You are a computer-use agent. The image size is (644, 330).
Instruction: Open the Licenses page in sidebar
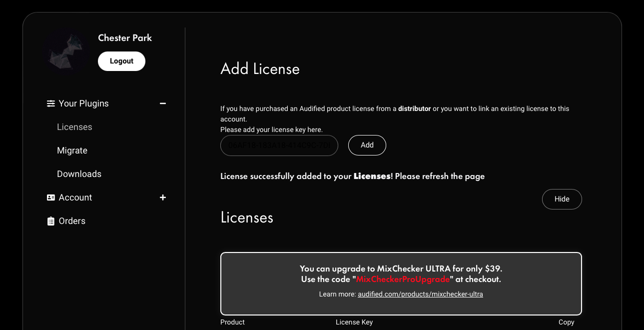point(74,127)
